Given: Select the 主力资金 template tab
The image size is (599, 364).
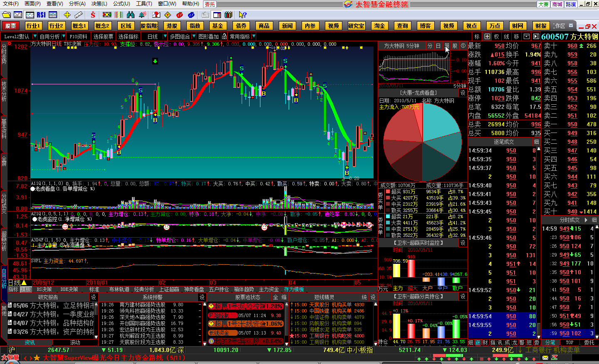Looking at the screenshot, I should [x=269, y=289].
